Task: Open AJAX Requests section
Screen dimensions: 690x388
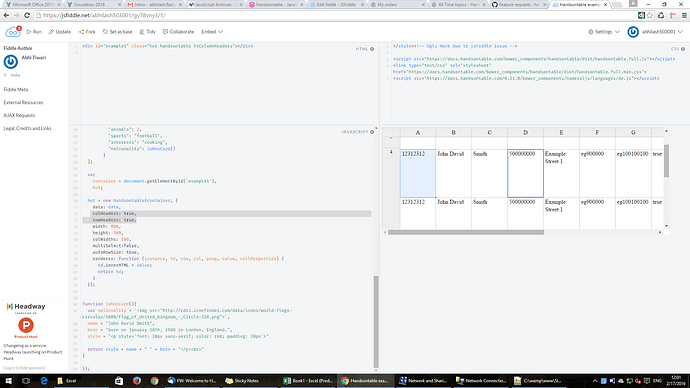Action: [19, 115]
